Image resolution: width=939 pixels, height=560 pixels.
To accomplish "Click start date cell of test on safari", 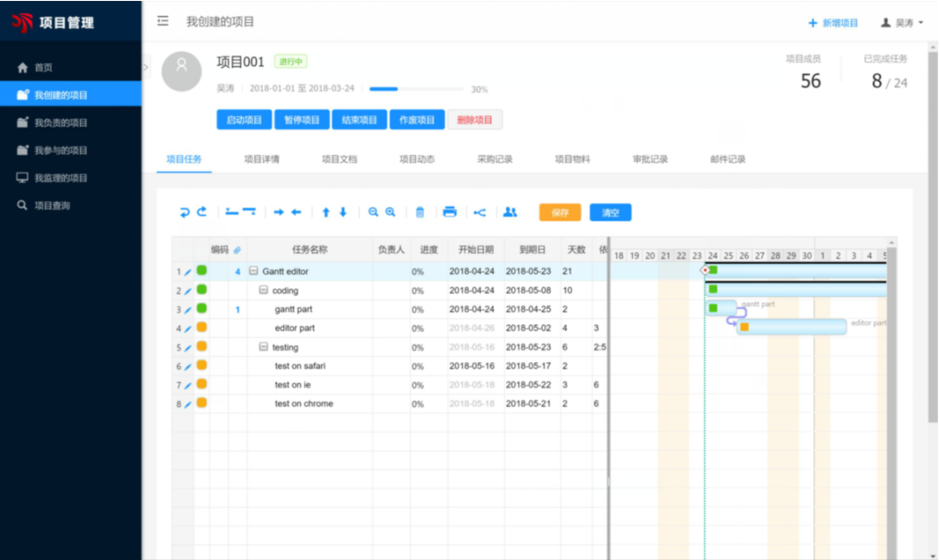I will 471,366.
